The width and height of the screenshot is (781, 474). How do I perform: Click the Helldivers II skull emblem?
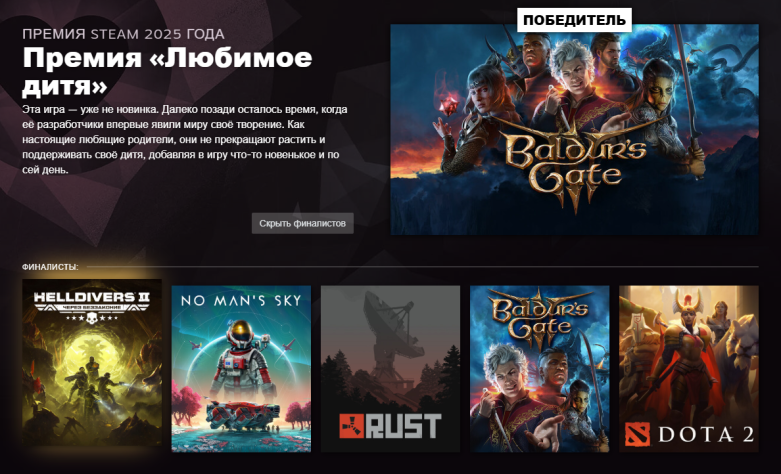pyautogui.click(x=91, y=318)
